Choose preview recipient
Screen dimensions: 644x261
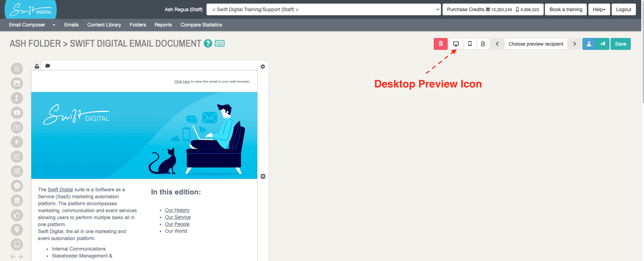point(536,44)
